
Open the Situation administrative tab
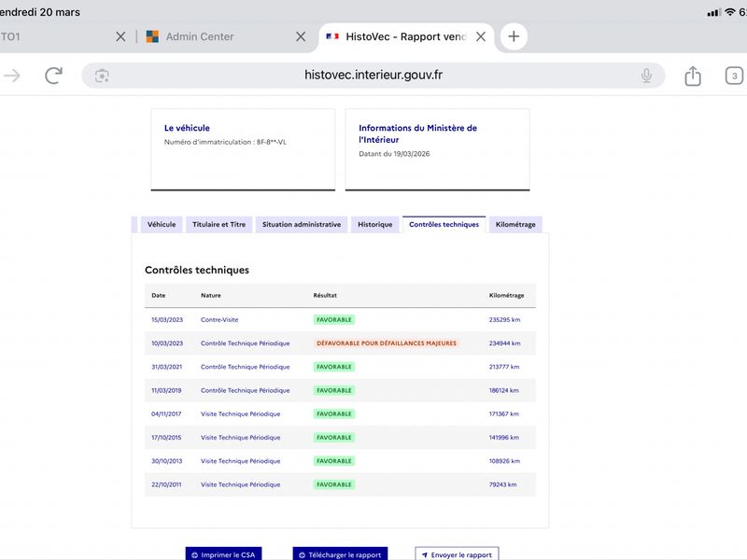pos(301,225)
